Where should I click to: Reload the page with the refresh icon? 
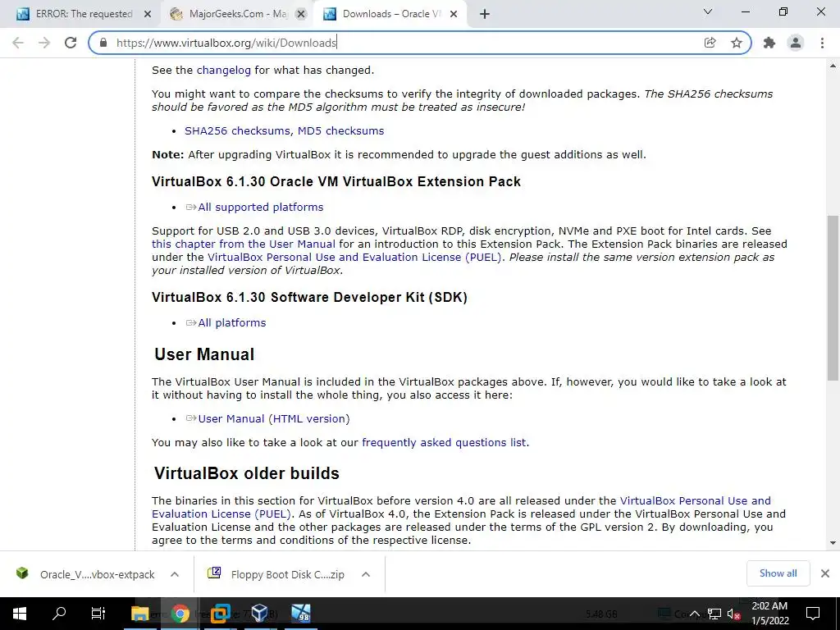(71, 43)
